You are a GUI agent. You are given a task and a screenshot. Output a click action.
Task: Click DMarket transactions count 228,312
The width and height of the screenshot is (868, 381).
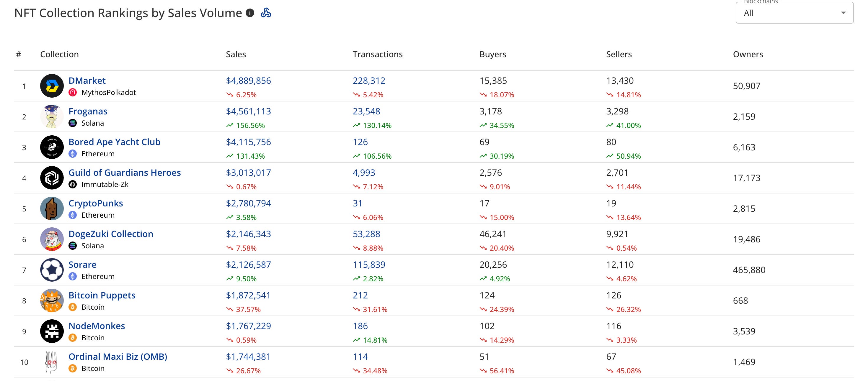[x=369, y=81]
